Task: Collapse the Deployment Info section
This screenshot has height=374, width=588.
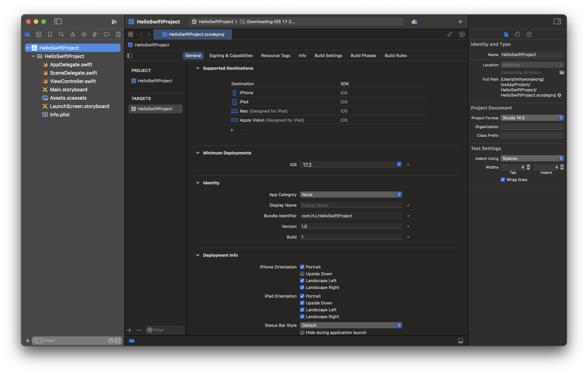Action: pos(198,255)
